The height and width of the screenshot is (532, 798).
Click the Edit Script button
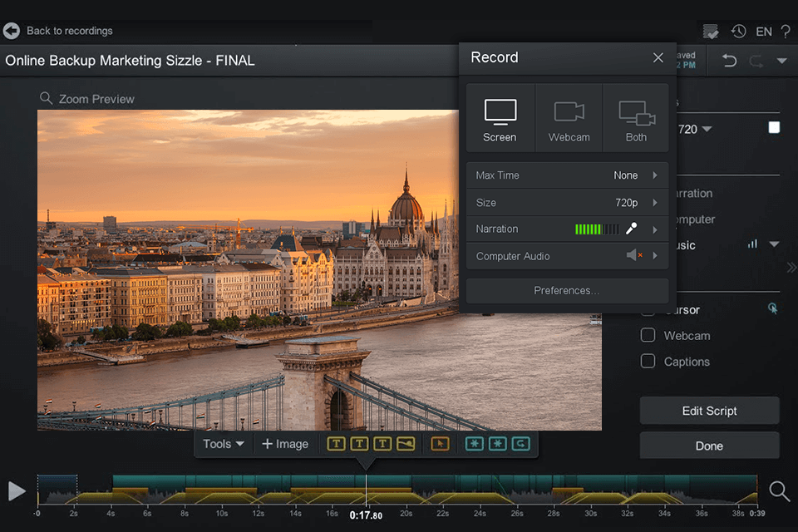pyautogui.click(x=709, y=411)
